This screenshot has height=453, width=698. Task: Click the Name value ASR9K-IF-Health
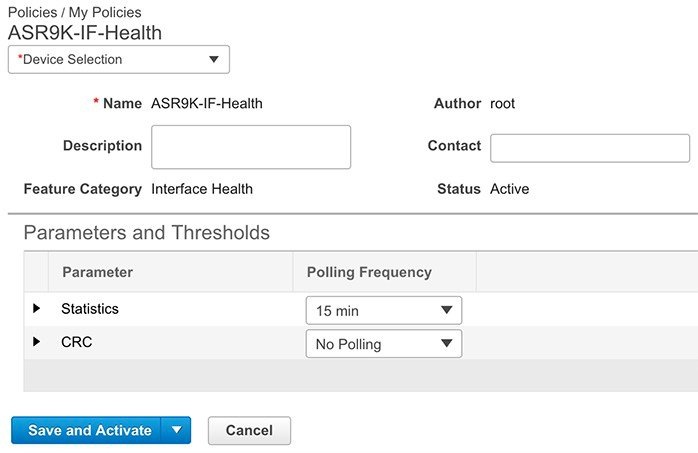pos(207,103)
